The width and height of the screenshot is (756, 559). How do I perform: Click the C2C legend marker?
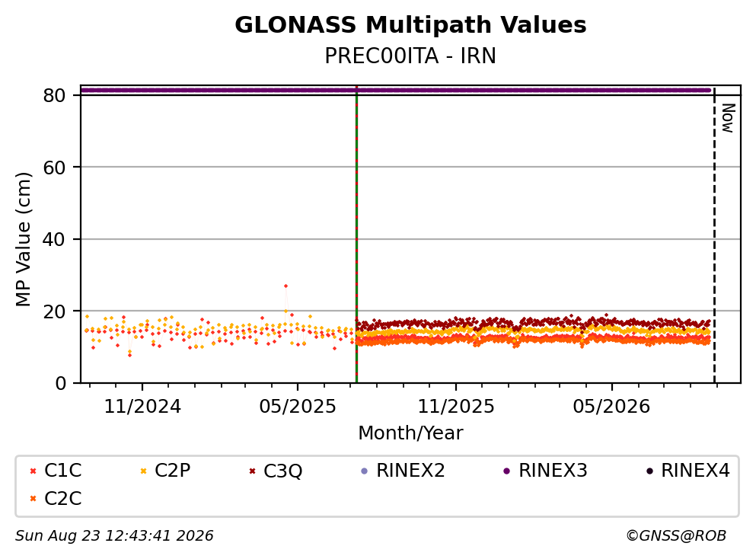pyautogui.click(x=33, y=499)
